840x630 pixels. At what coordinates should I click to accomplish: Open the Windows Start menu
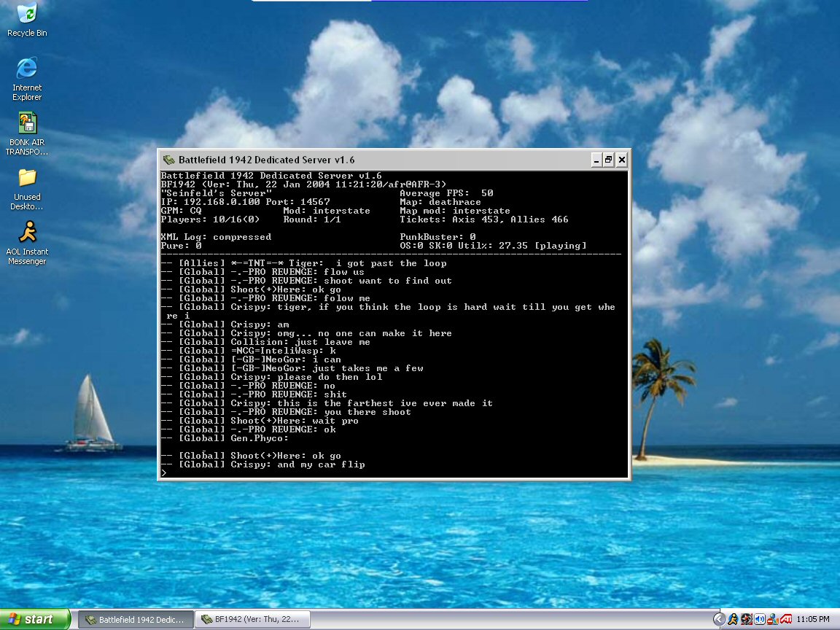click(35, 619)
